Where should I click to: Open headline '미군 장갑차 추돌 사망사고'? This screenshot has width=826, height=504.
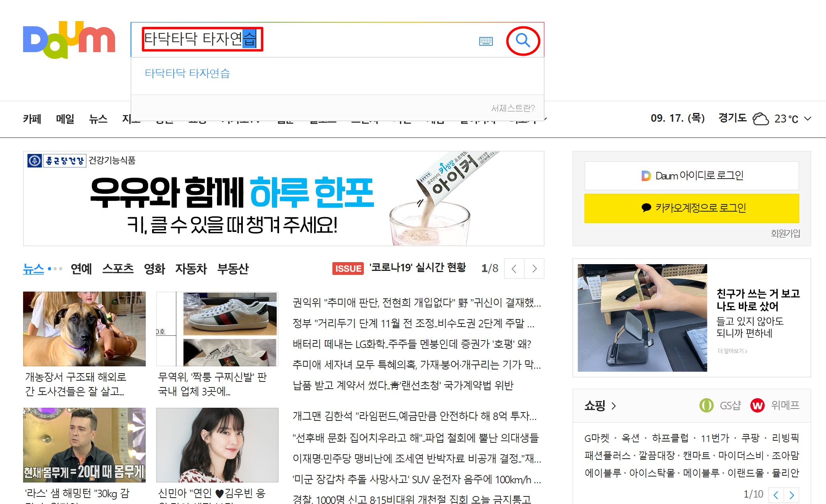pos(416,480)
